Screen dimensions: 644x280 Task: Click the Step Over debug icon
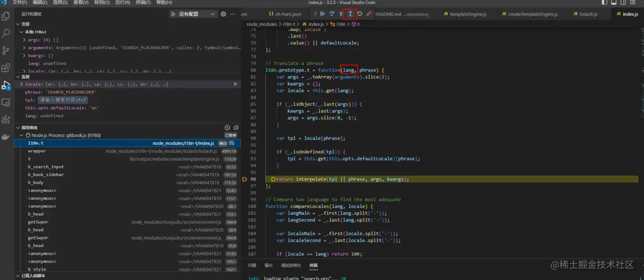[331, 14]
